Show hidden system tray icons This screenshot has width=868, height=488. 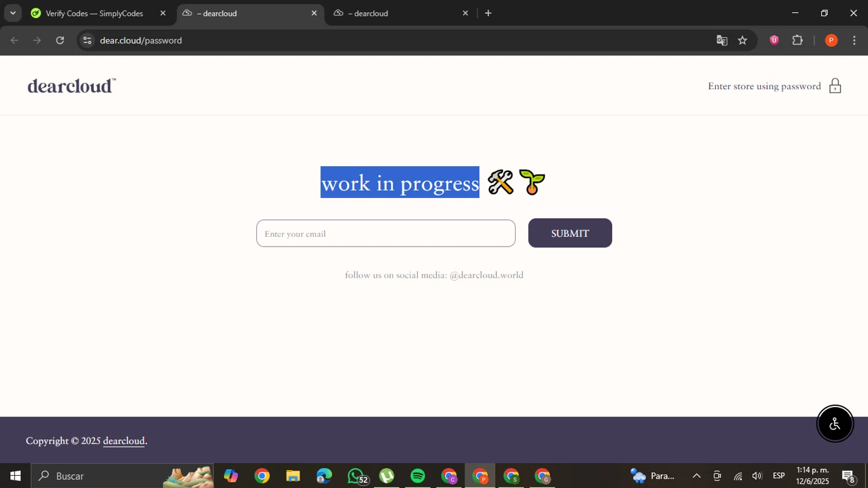click(x=697, y=476)
